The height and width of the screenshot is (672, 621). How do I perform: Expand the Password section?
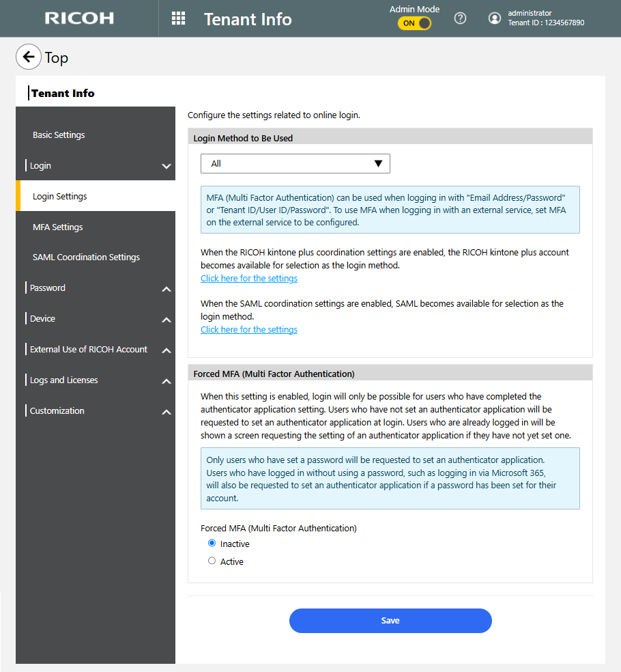(166, 289)
